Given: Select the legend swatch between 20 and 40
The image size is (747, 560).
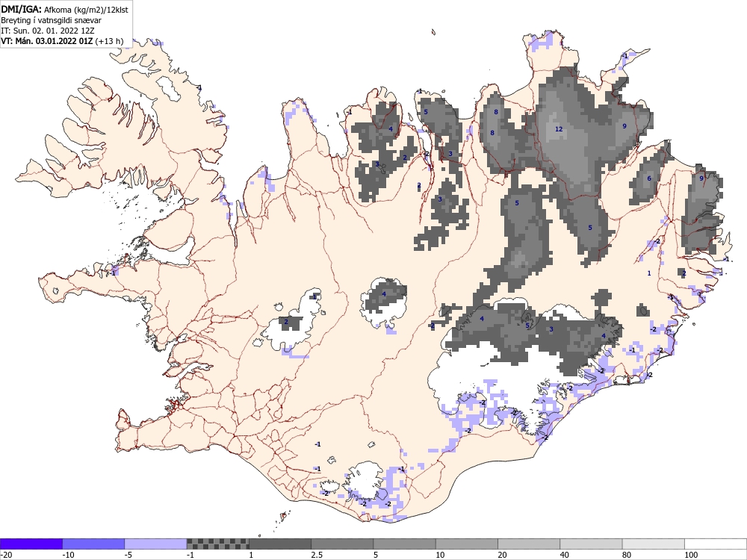Looking at the screenshot, I should pos(529,544).
